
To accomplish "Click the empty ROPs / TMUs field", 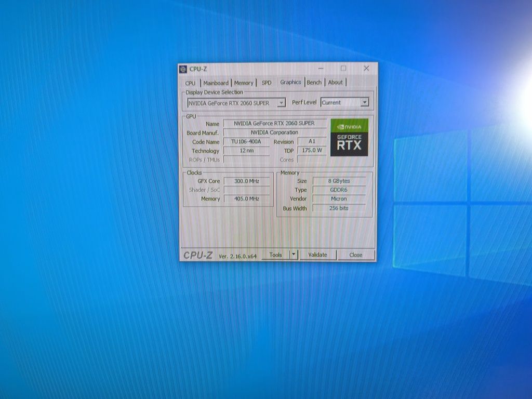I will [246, 160].
